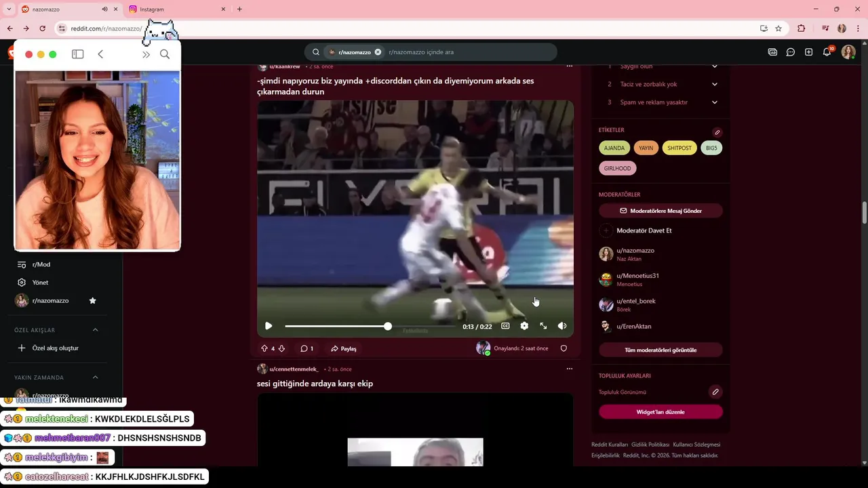
Task: Create a new post with plus icon
Action: 809,52
